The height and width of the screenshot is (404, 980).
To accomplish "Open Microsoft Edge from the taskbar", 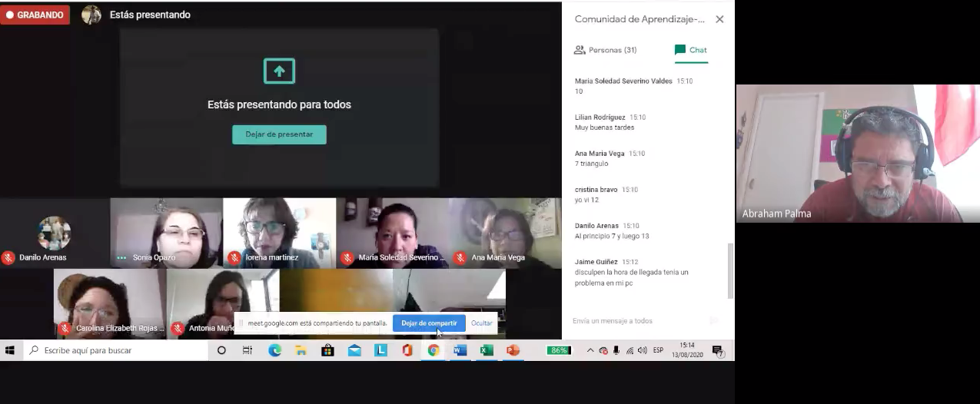I will [x=274, y=350].
